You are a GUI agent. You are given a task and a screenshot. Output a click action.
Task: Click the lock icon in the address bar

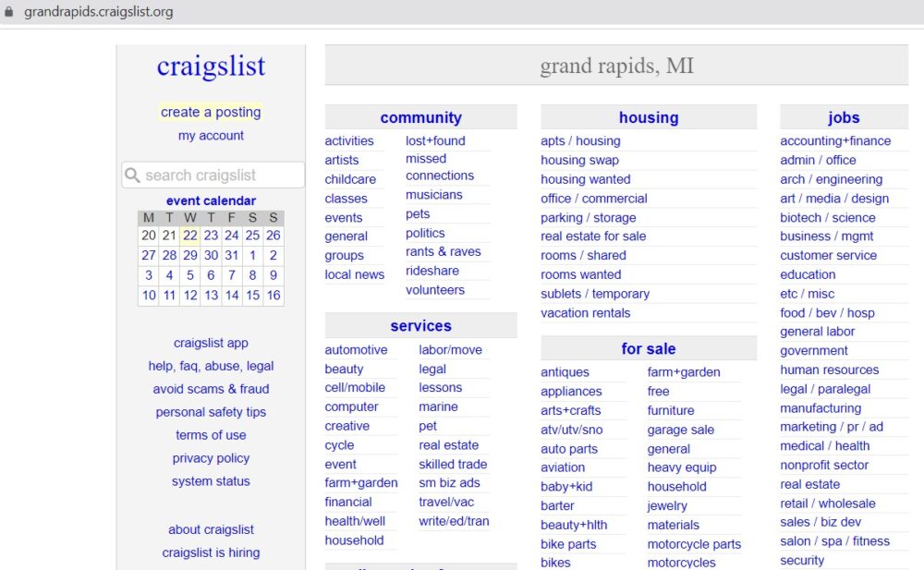pyautogui.click(x=11, y=13)
